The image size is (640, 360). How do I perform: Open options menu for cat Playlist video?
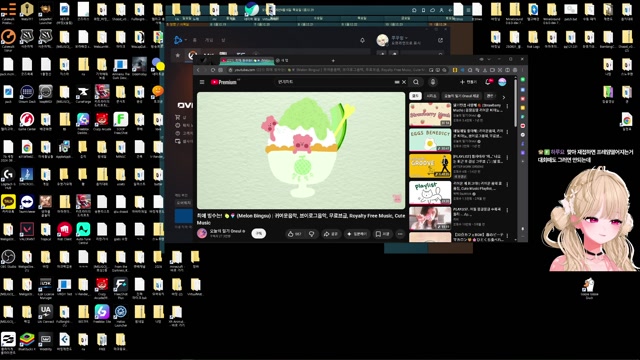[x=507, y=184]
